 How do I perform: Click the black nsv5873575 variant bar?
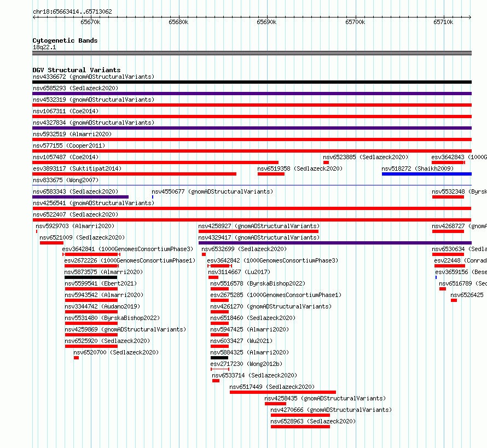coord(91,277)
